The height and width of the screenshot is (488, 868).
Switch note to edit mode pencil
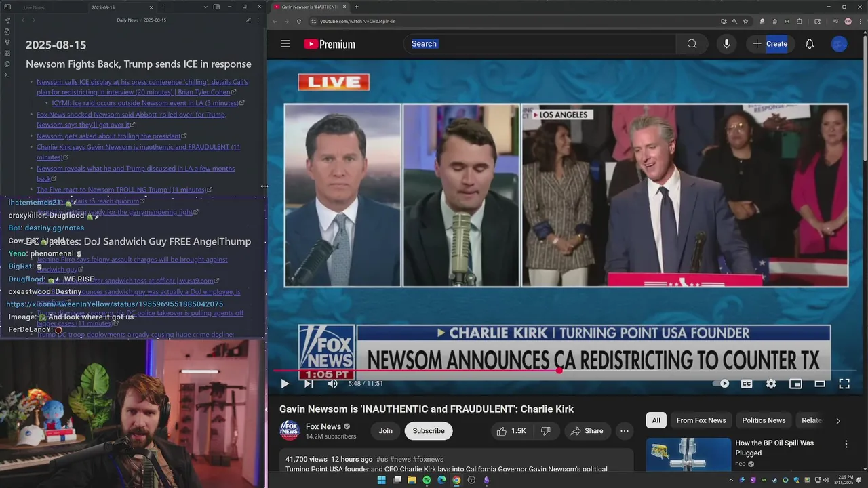coord(248,20)
